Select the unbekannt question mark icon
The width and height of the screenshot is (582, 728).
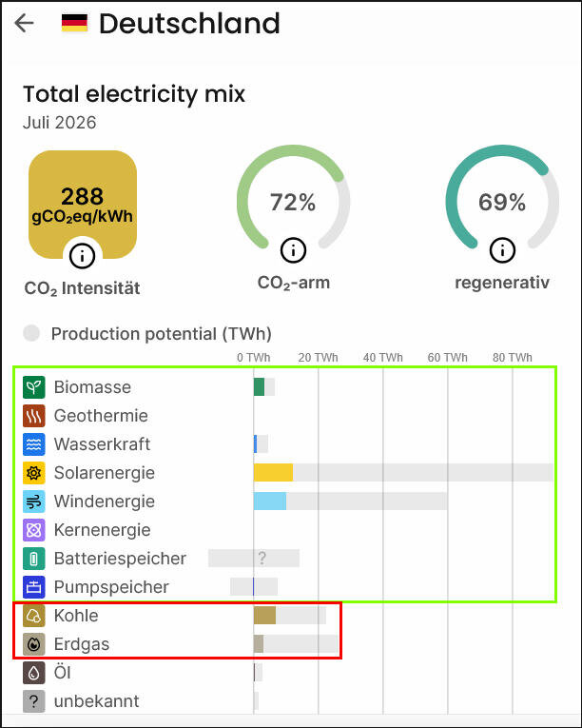[34, 701]
